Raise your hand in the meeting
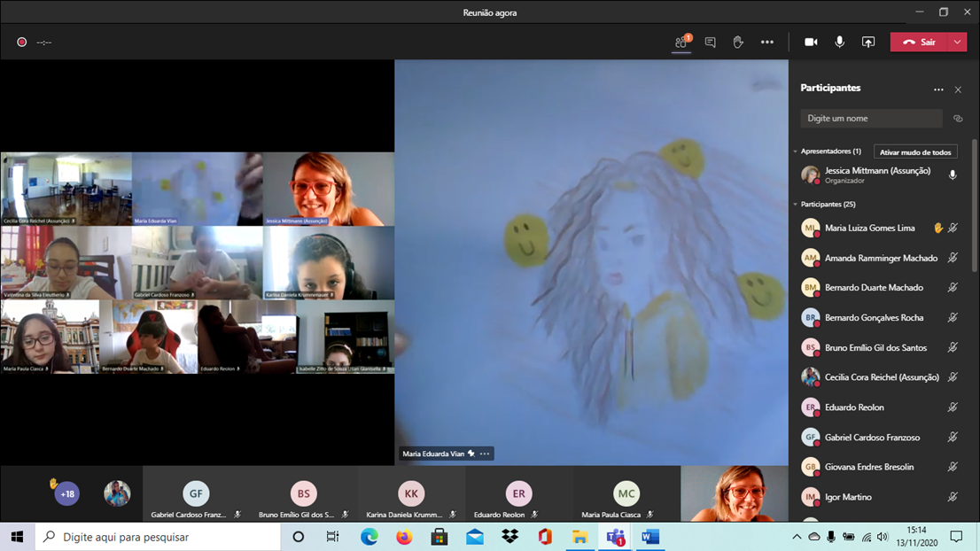This screenshot has width=980, height=551. coord(738,42)
